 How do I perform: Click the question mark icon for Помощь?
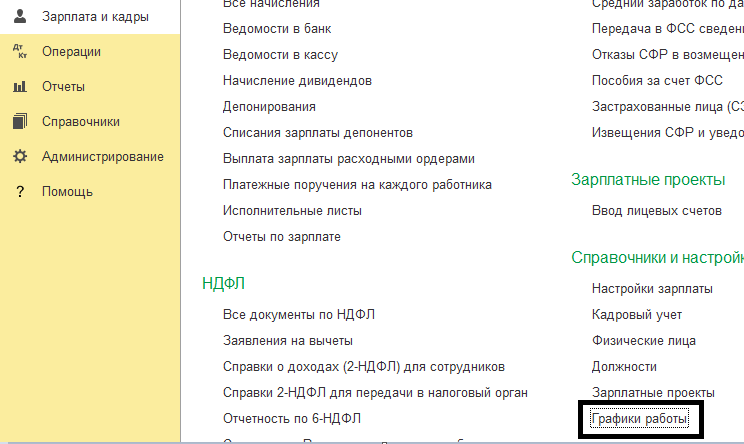[20, 191]
